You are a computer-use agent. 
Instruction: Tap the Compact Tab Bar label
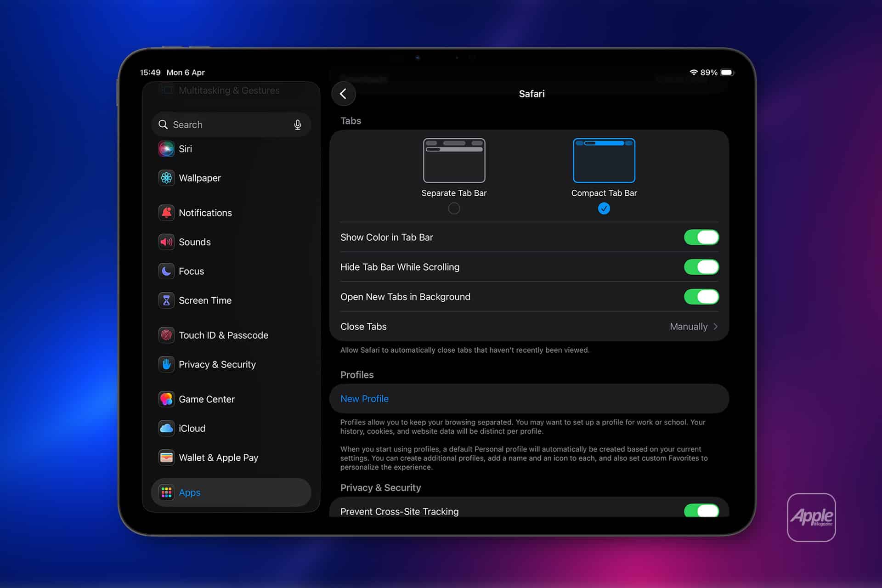pos(604,193)
